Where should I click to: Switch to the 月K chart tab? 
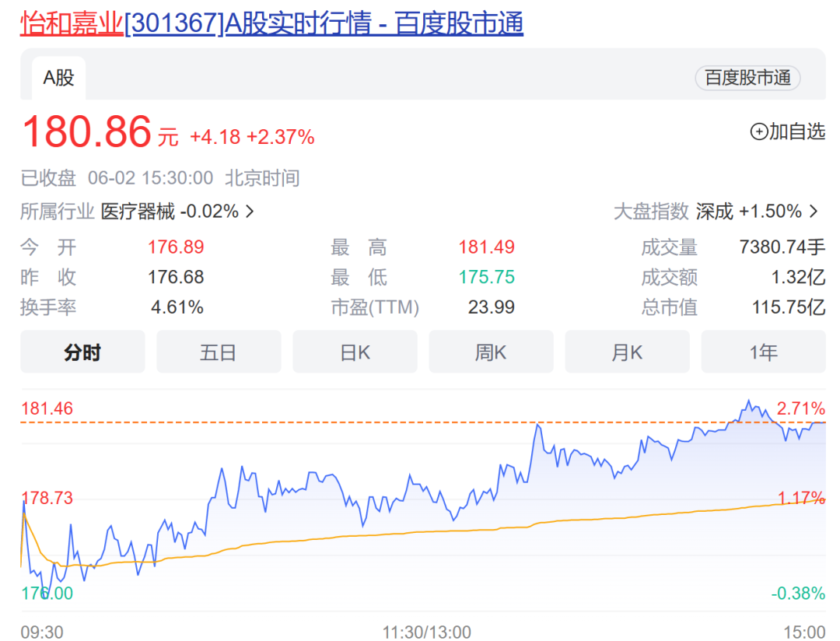coord(627,352)
